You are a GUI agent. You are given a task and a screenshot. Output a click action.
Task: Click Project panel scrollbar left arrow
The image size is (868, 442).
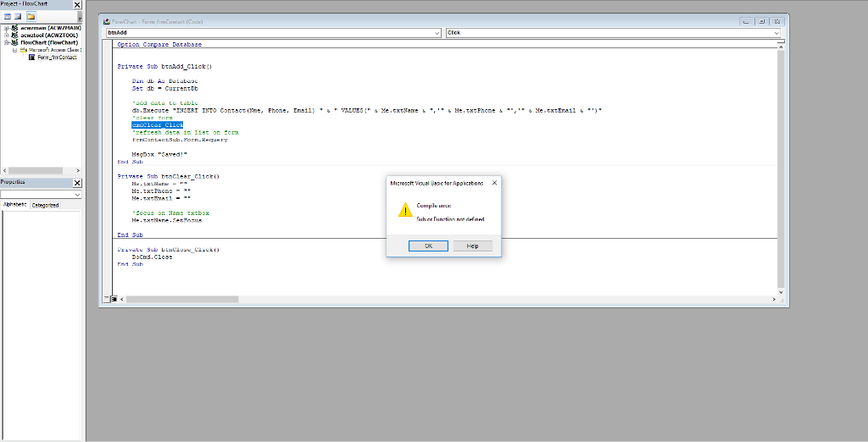[4, 171]
